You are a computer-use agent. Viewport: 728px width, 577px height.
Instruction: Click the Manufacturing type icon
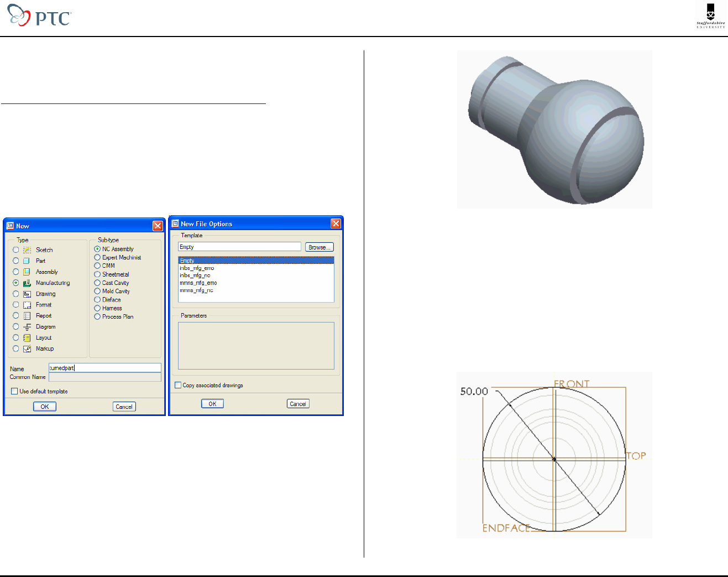pyautogui.click(x=27, y=283)
